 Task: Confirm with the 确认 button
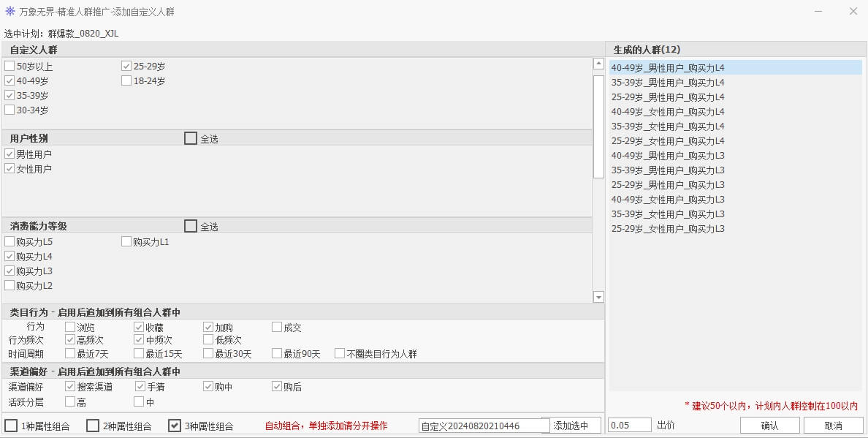pos(769,426)
